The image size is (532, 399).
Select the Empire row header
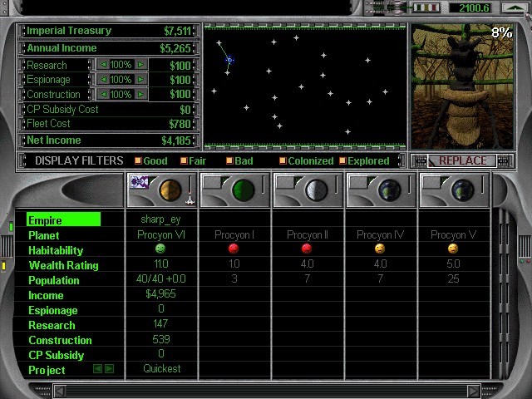pyautogui.click(x=63, y=219)
